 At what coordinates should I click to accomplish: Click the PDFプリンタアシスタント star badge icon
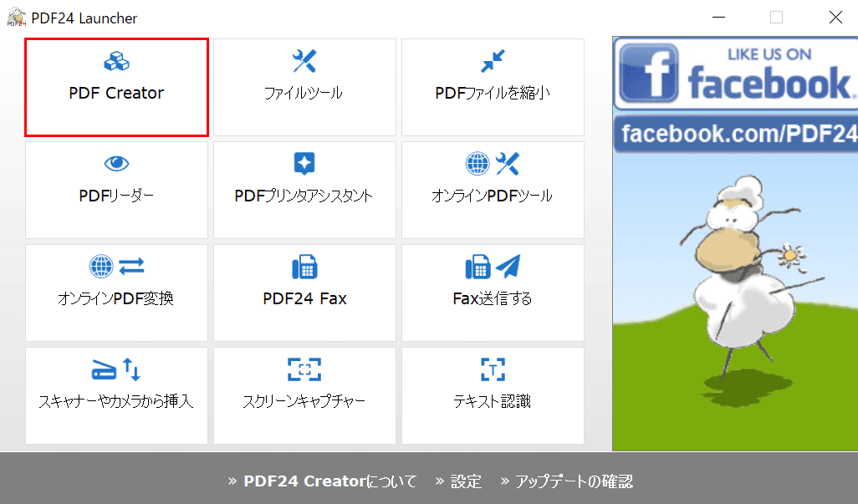tap(304, 164)
